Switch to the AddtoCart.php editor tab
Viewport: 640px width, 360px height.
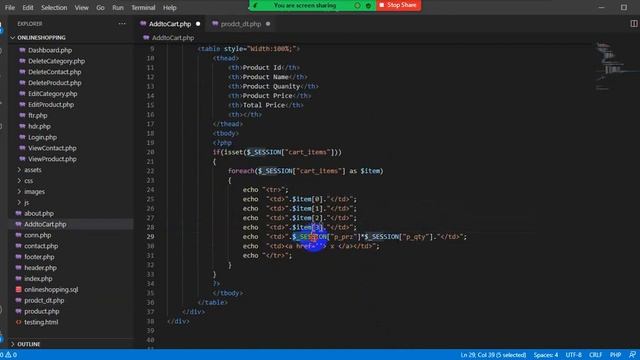click(x=170, y=24)
